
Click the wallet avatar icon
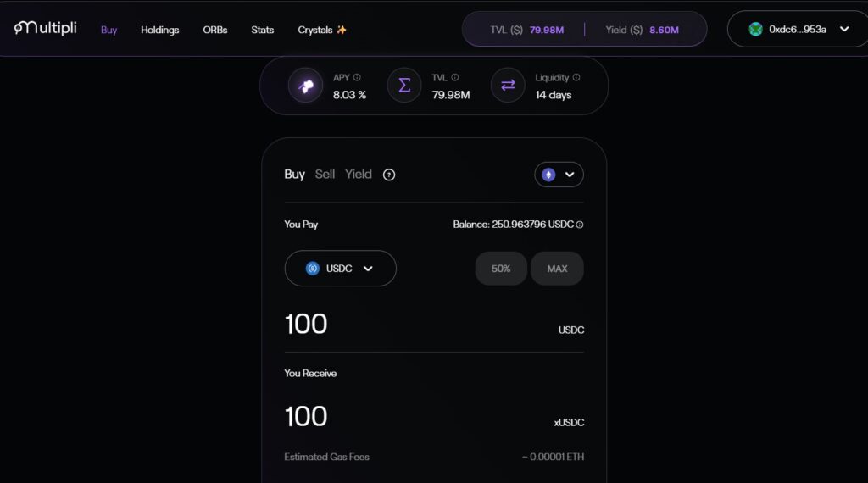click(755, 29)
